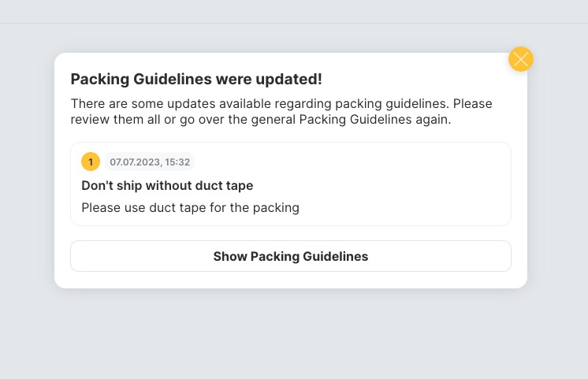Click the white cross inside the yellow circle

tap(521, 59)
